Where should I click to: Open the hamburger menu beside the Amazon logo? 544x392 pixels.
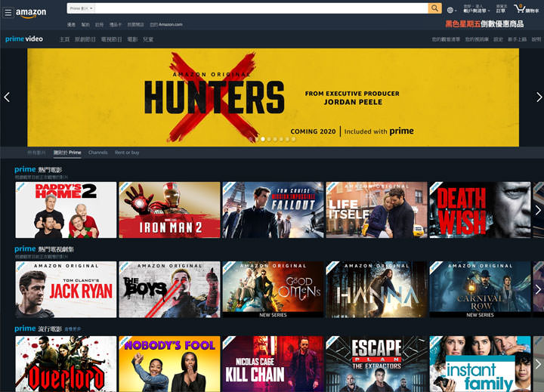point(8,12)
